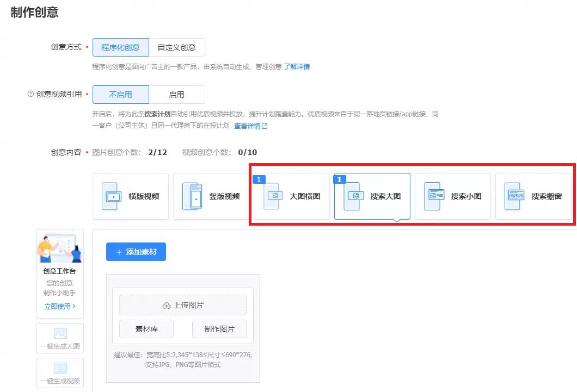Set video reference to 不启用
Image resolution: width=577 pixels, height=392 pixels.
pos(120,95)
